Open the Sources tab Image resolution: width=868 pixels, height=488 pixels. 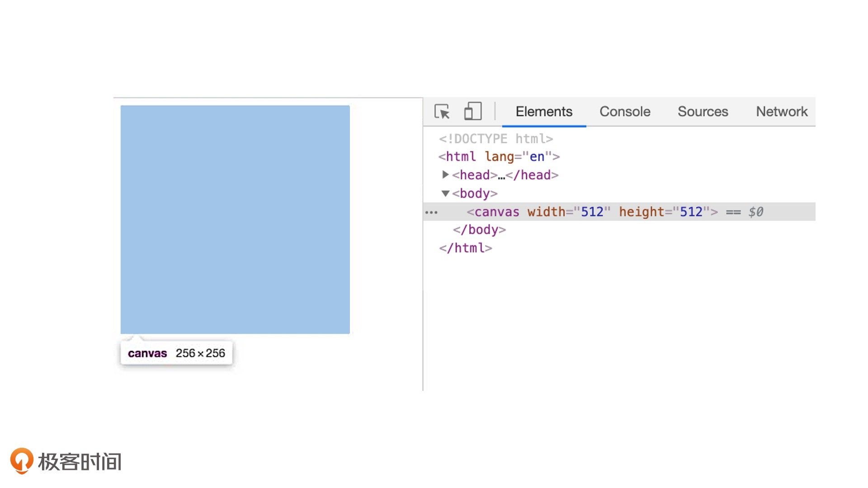pos(703,112)
